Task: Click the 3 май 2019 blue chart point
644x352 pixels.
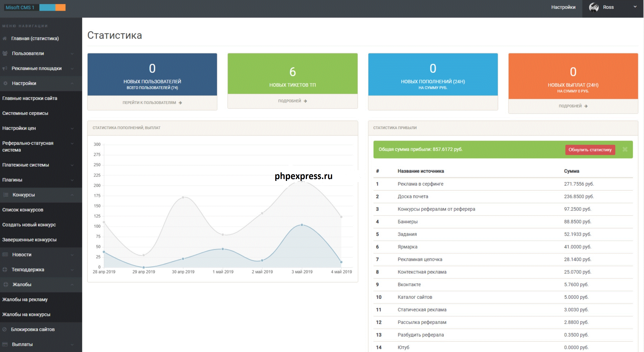Action: [x=302, y=225]
